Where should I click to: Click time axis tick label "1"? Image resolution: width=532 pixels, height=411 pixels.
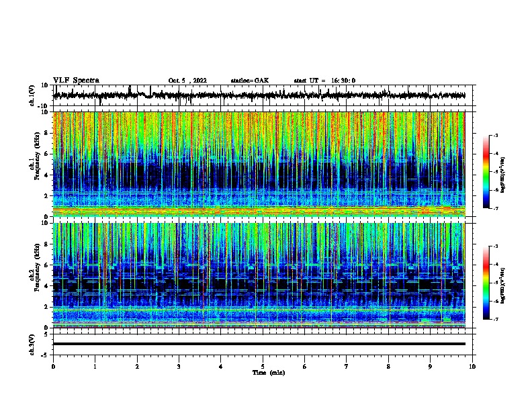[95, 367]
